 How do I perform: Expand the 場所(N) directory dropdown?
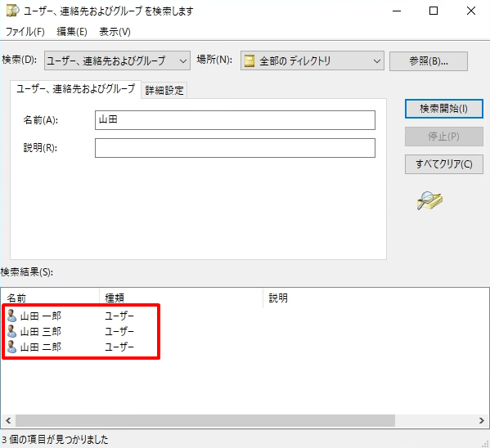pyautogui.click(x=312, y=60)
